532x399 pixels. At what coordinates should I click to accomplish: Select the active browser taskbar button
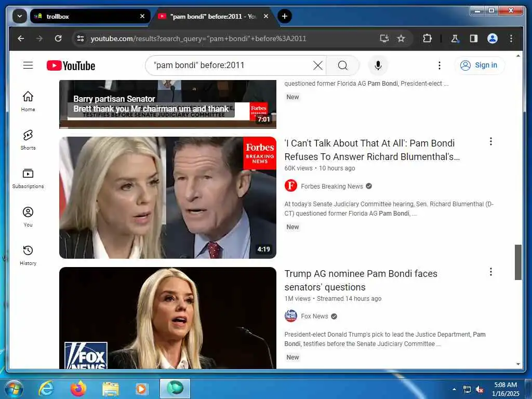coord(175,389)
